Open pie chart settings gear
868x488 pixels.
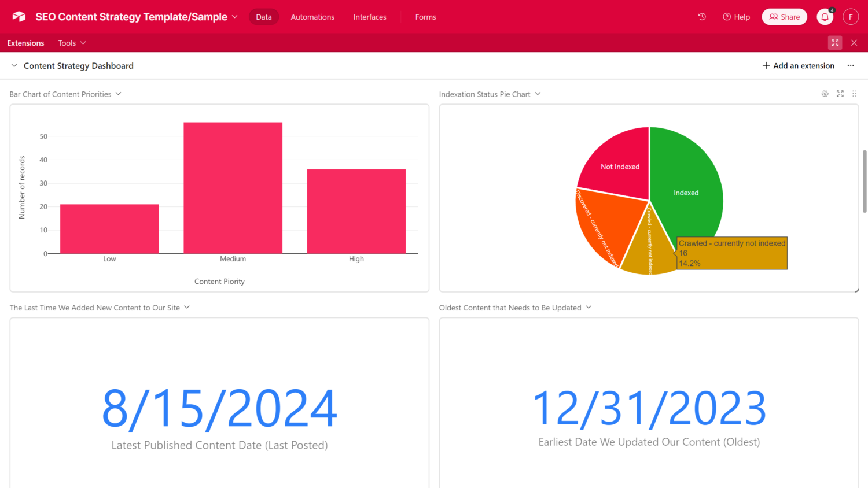825,94
